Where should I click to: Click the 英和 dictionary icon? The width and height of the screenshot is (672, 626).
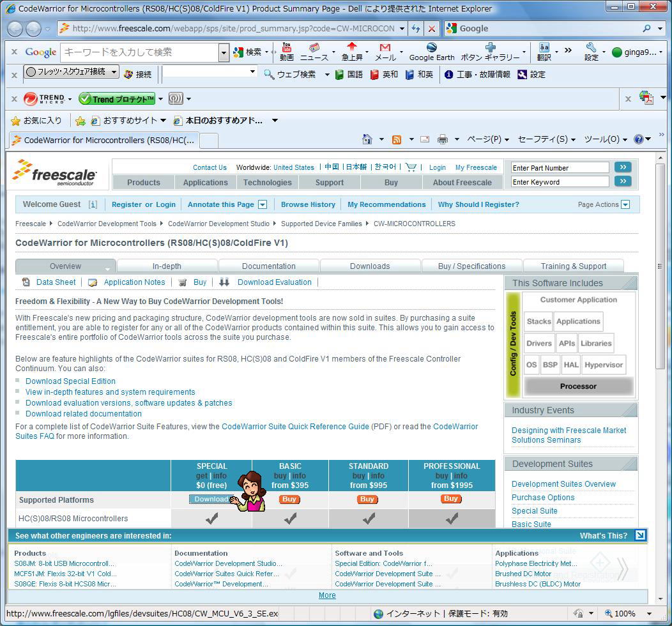pyautogui.click(x=374, y=75)
